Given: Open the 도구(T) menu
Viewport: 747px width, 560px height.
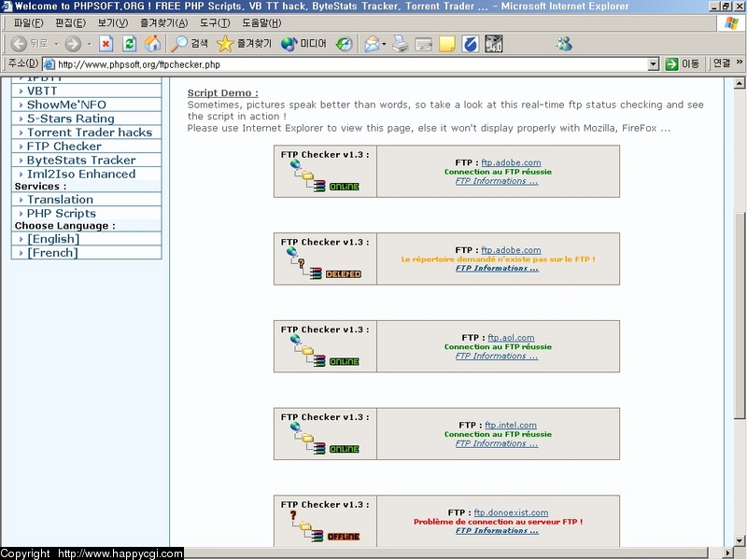Looking at the screenshot, I should point(215,22).
